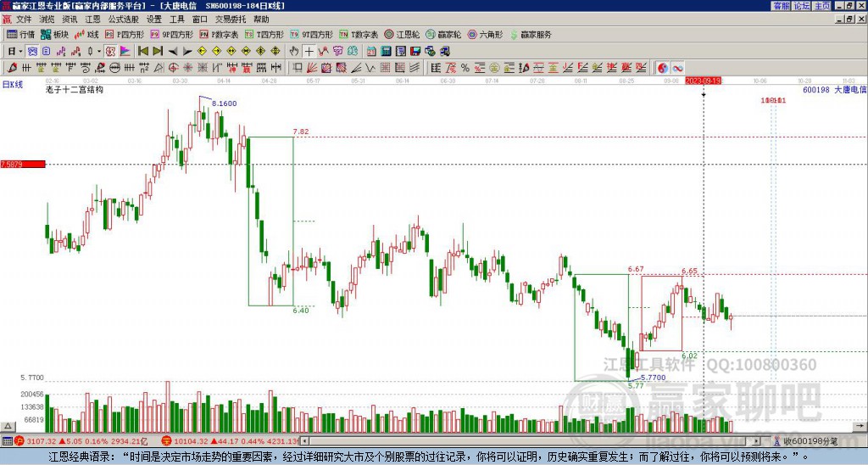Open the 江恩 menu

[92, 20]
